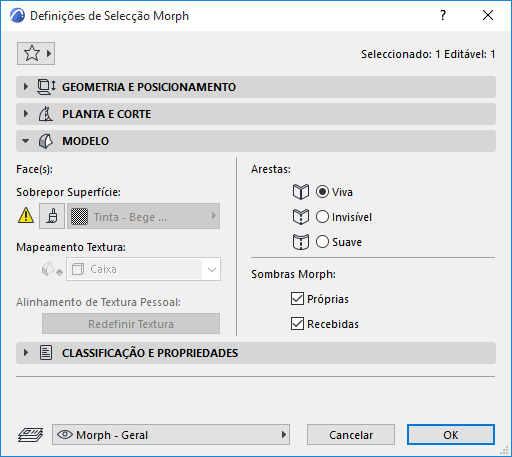This screenshot has width=512, height=457.
Task: Click the 'Seleccionado: 1 Editável: 1' text
Action: 428,54
